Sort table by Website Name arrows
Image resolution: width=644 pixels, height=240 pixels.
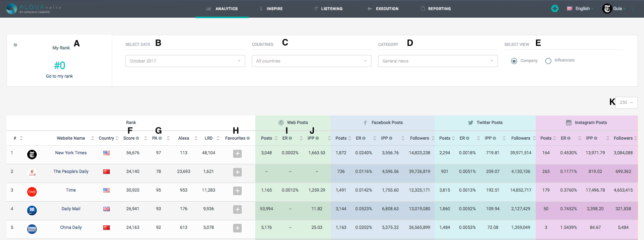tap(92, 138)
